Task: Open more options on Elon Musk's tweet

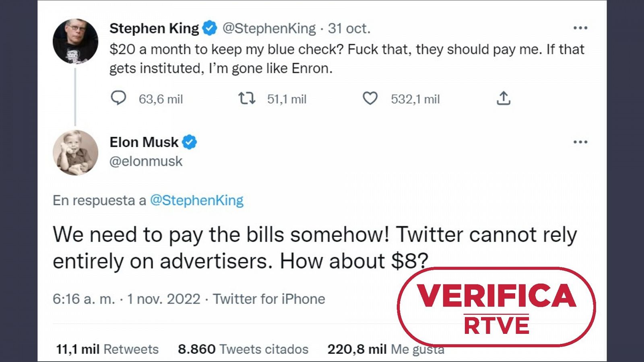Action: (x=580, y=142)
